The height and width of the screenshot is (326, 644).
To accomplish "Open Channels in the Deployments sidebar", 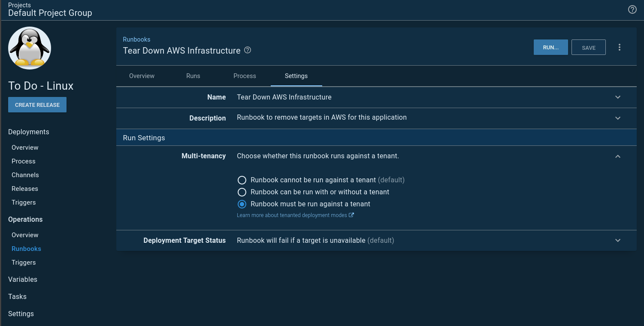I will coord(25,175).
